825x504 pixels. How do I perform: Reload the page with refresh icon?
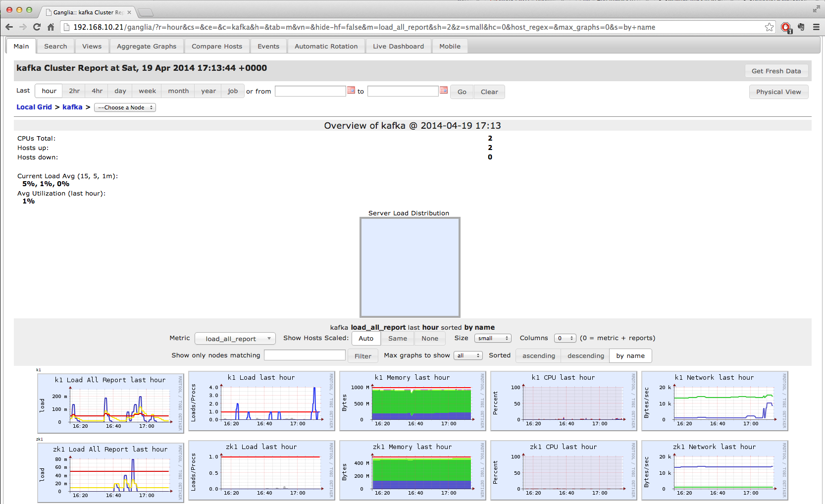pos(37,27)
